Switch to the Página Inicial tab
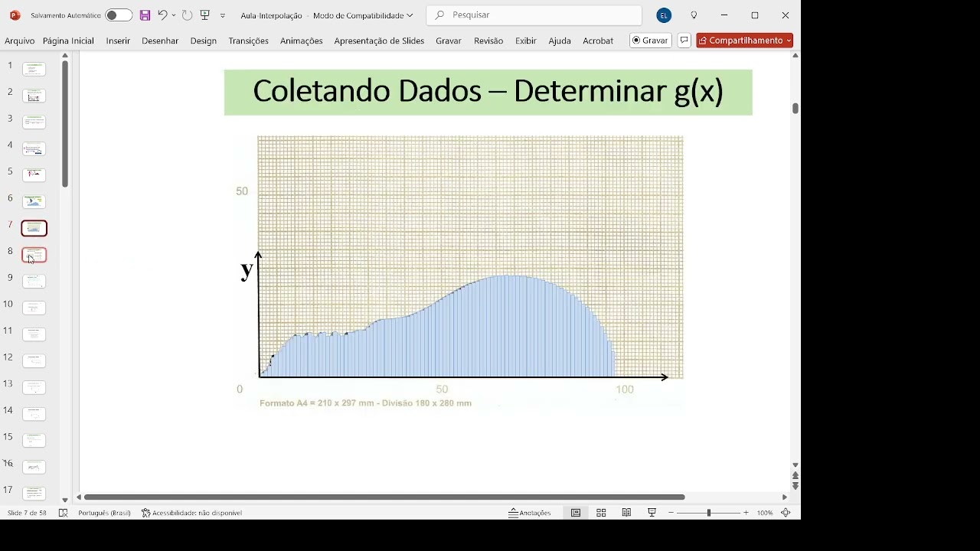The image size is (980, 551). click(x=68, y=41)
